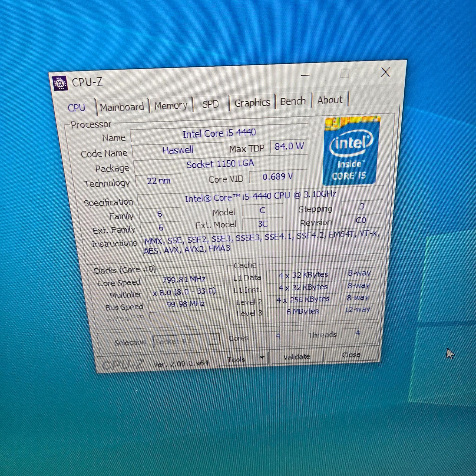Switch to the Memory tab
This screenshot has width=476, height=476.
[x=171, y=106]
